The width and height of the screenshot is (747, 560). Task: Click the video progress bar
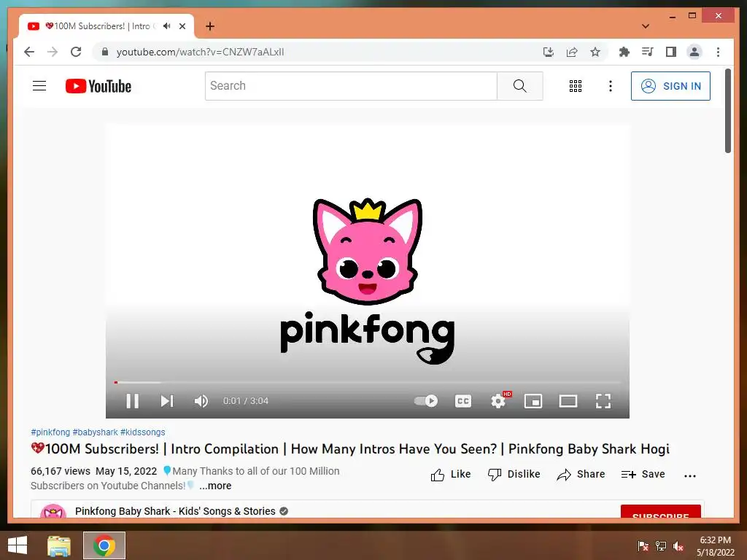pos(368,382)
